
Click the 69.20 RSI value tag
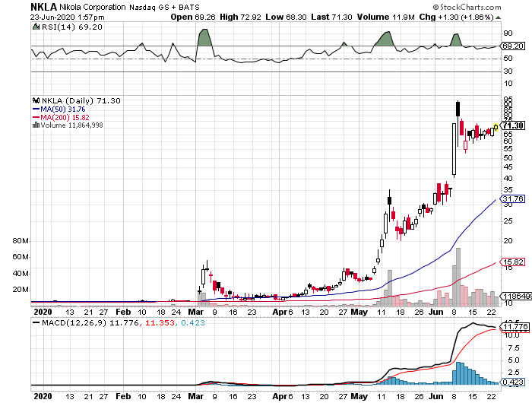(x=513, y=46)
